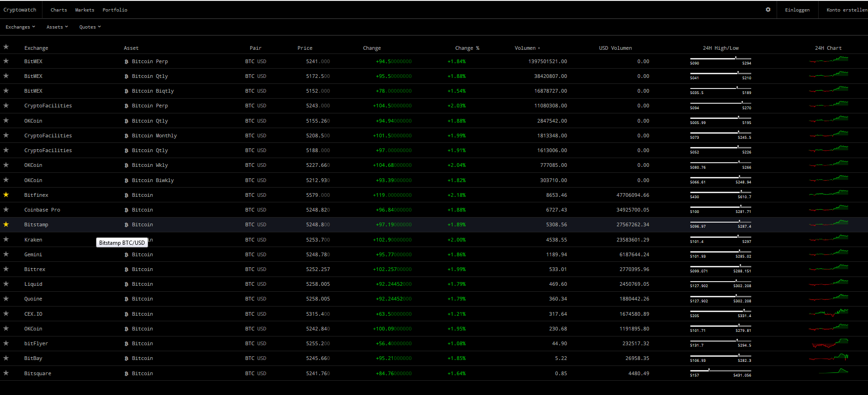Star the bitFlyer market row
The width and height of the screenshot is (868, 395).
click(6, 343)
